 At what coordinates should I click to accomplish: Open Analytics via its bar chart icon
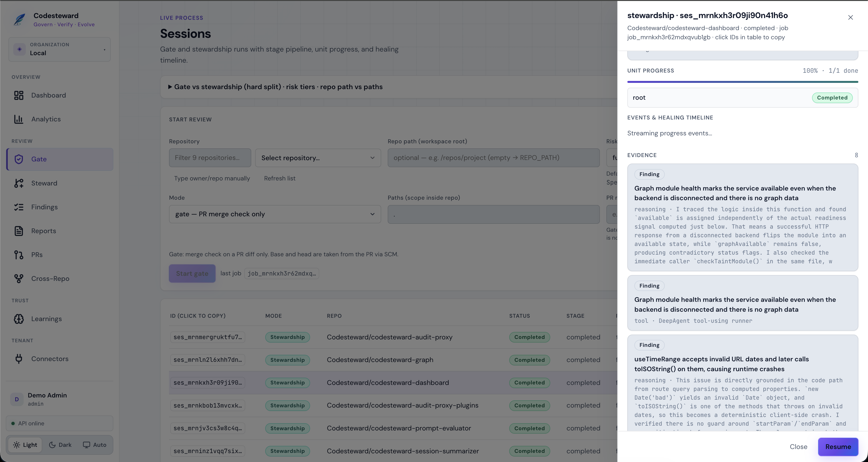pyautogui.click(x=19, y=119)
